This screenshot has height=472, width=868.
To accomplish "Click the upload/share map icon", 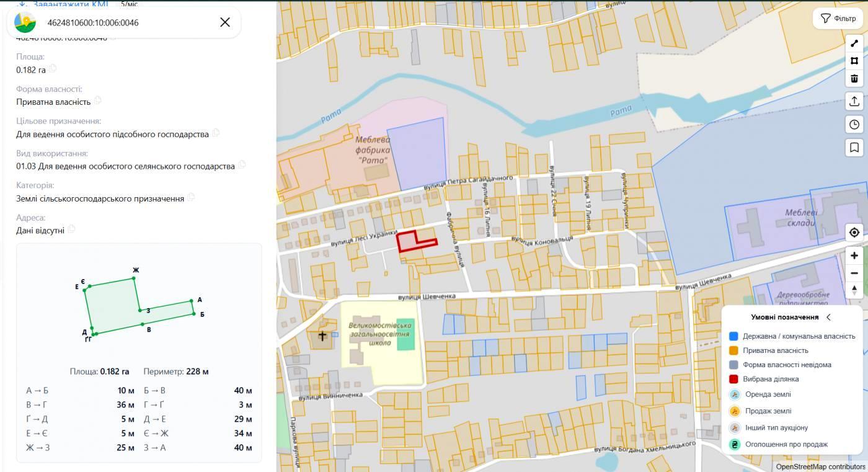I will coord(854,101).
